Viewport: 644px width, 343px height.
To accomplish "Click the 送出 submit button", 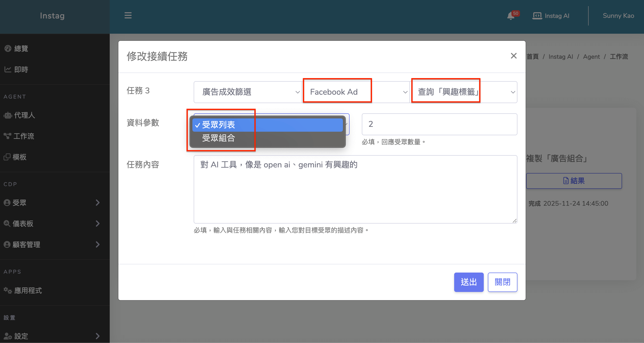I will click(468, 282).
